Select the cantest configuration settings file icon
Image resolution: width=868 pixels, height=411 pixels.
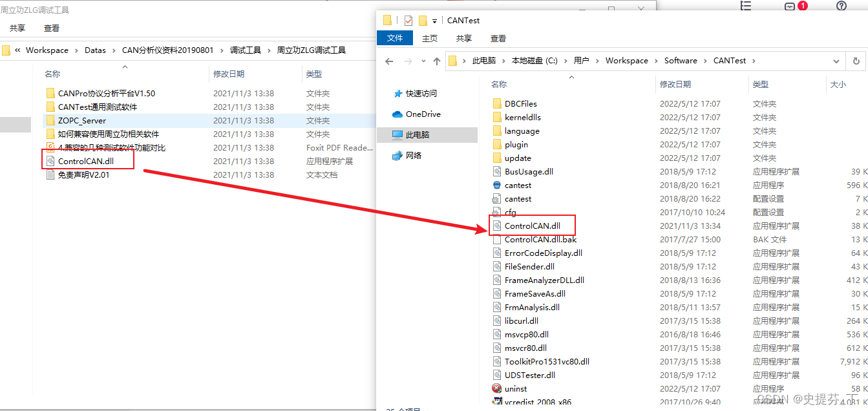pos(496,198)
